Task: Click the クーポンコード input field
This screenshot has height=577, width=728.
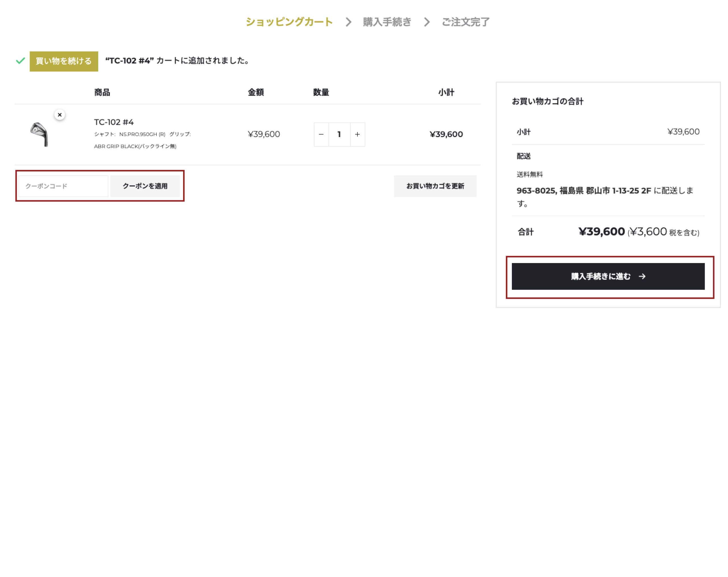Action: point(63,186)
